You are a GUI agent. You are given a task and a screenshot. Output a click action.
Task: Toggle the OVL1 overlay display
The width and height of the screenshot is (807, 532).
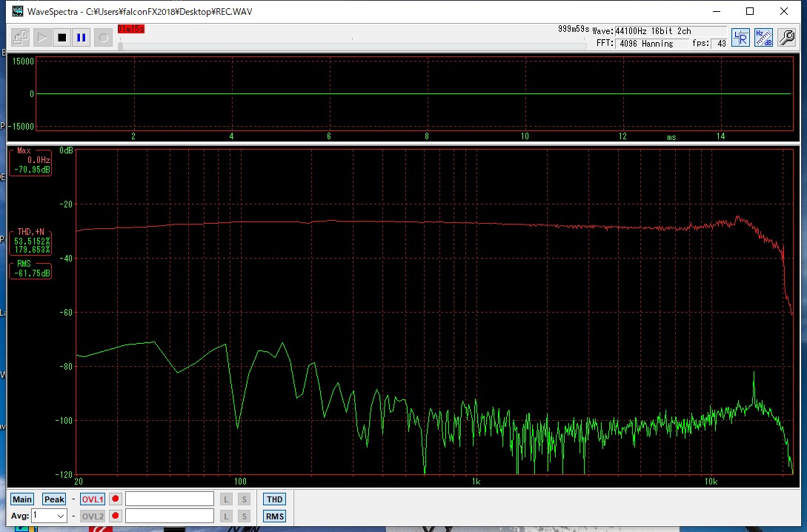pos(93,499)
